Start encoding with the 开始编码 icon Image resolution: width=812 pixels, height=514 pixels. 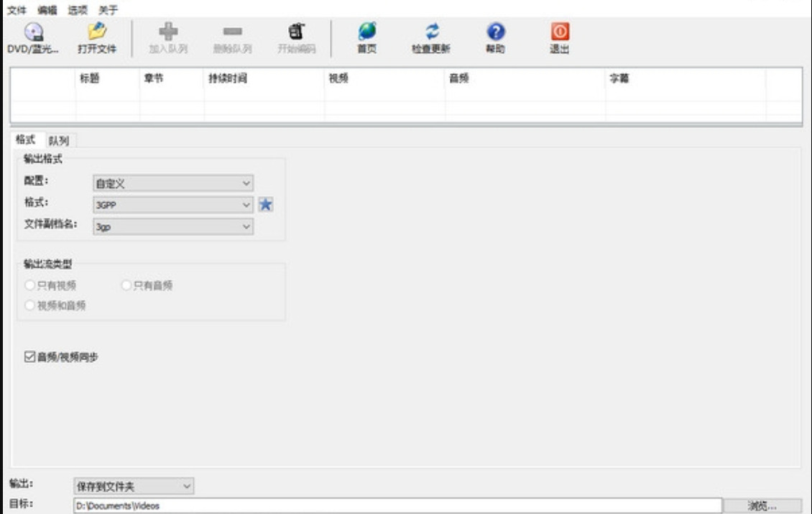coord(297,32)
